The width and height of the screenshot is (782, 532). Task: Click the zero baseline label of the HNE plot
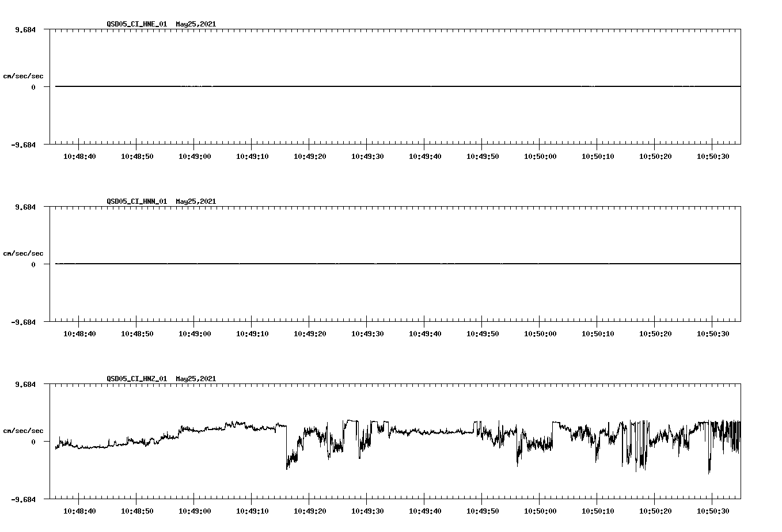point(32,88)
